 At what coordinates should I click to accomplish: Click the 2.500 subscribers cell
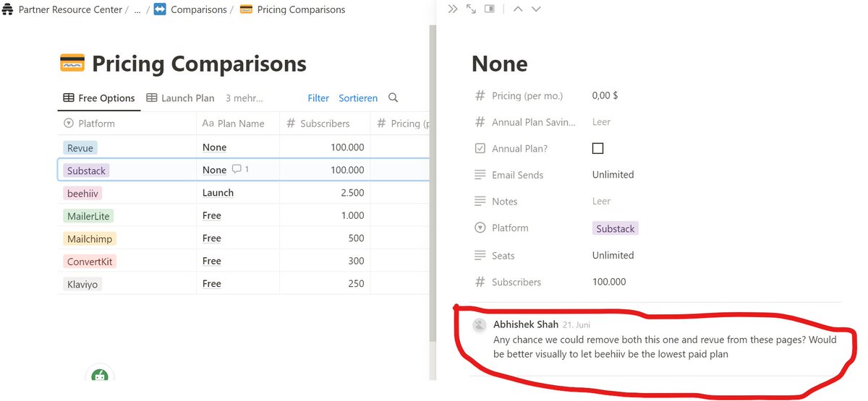tap(325, 193)
